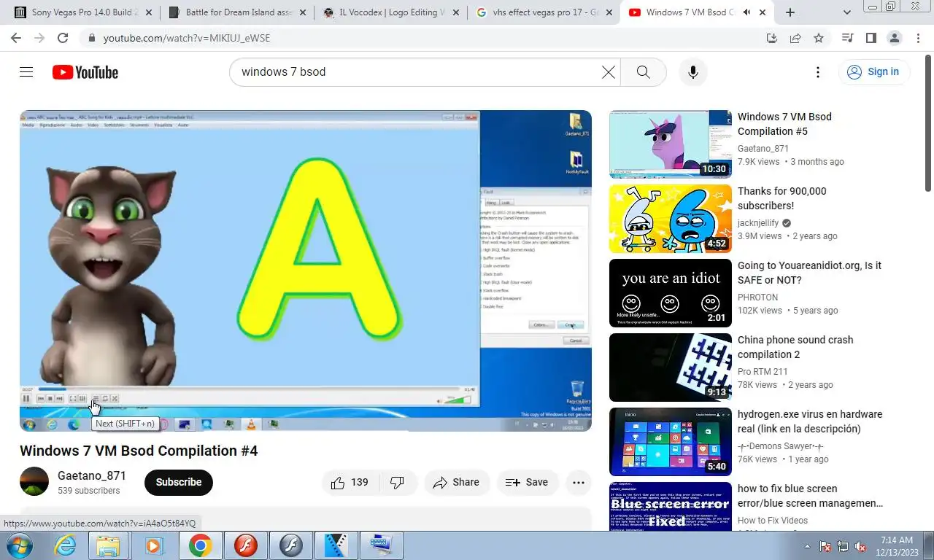
Task: Open the volume tray icon
Action: point(861,546)
